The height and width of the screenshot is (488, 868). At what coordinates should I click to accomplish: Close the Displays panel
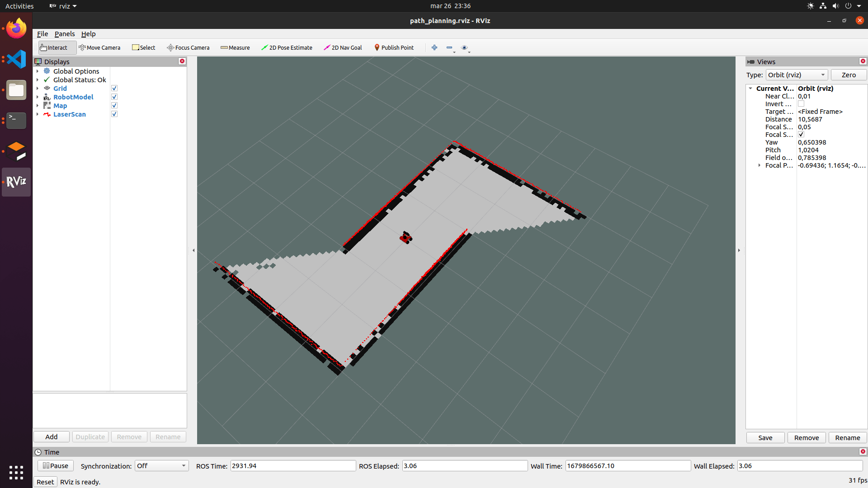tap(182, 61)
